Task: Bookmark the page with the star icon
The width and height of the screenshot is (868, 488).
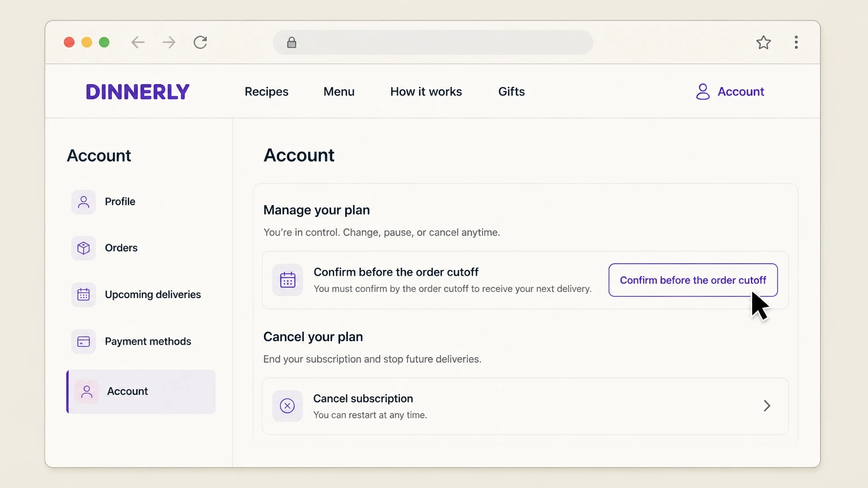Action: tap(763, 42)
